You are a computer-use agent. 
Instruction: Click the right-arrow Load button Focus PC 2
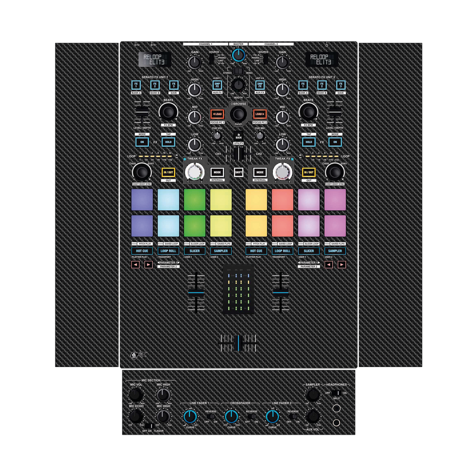260,114
